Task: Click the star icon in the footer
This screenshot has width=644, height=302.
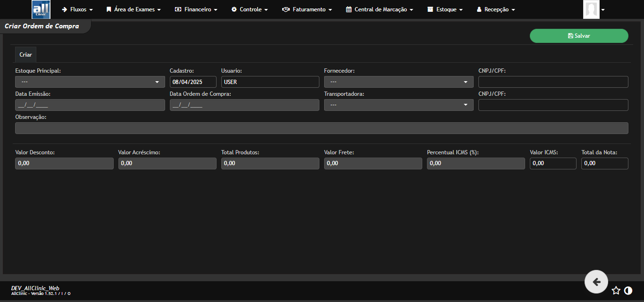Action: (x=616, y=291)
